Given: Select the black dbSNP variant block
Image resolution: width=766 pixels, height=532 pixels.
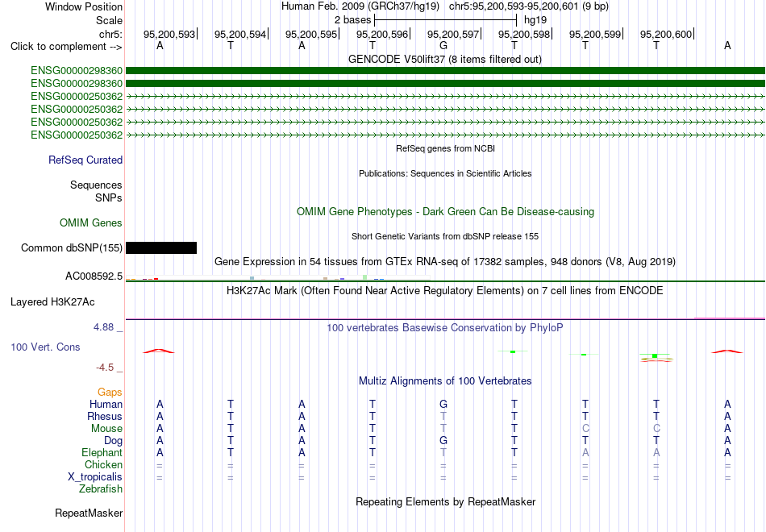Looking at the screenshot, I should 161,247.
